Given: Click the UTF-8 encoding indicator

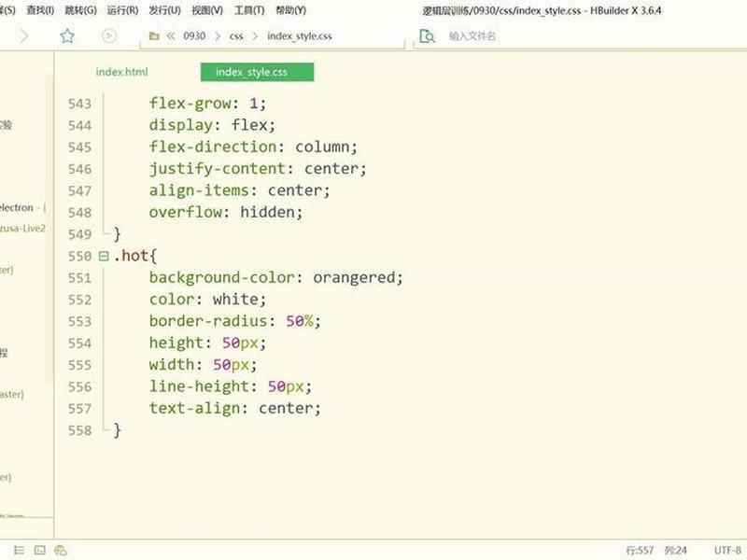Looking at the screenshot, I should [727, 551].
